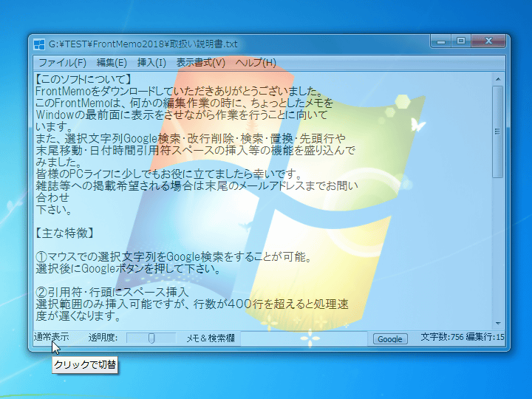
Task: Click the 編集行 status text
Action: pos(485,337)
